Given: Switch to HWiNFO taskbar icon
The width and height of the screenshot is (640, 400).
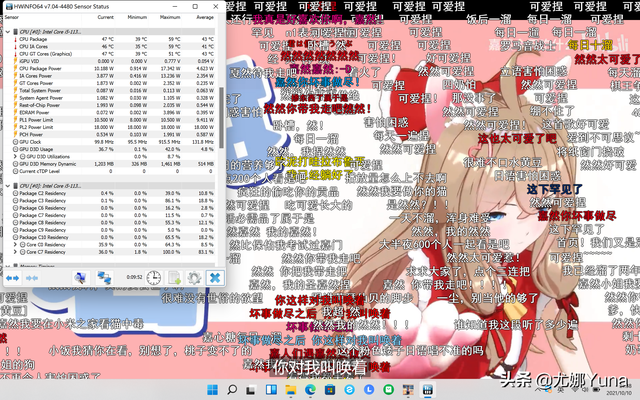Looking at the screenshot, I should [x=427, y=390].
